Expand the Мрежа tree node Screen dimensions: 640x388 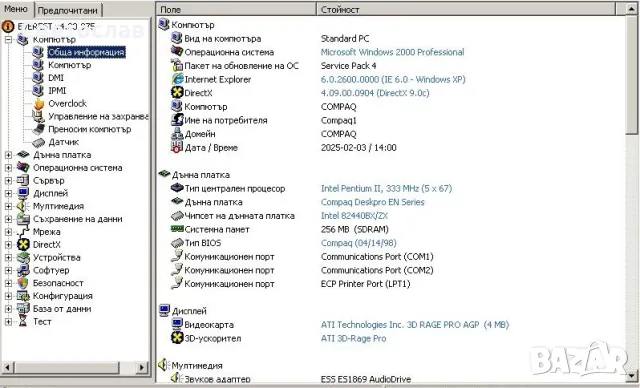[8, 232]
